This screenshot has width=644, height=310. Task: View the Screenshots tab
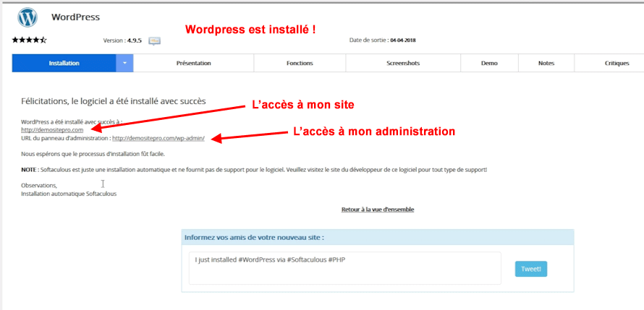[403, 63]
